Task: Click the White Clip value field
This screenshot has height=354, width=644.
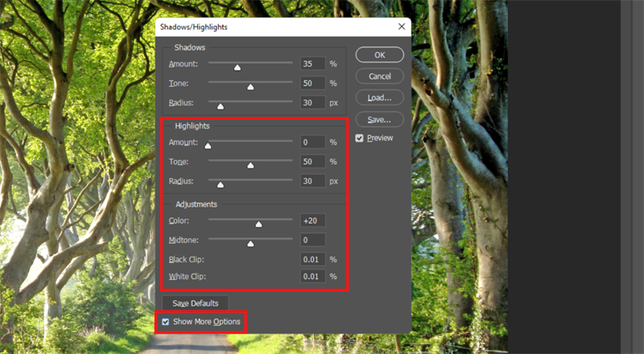Action: pyautogui.click(x=313, y=277)
